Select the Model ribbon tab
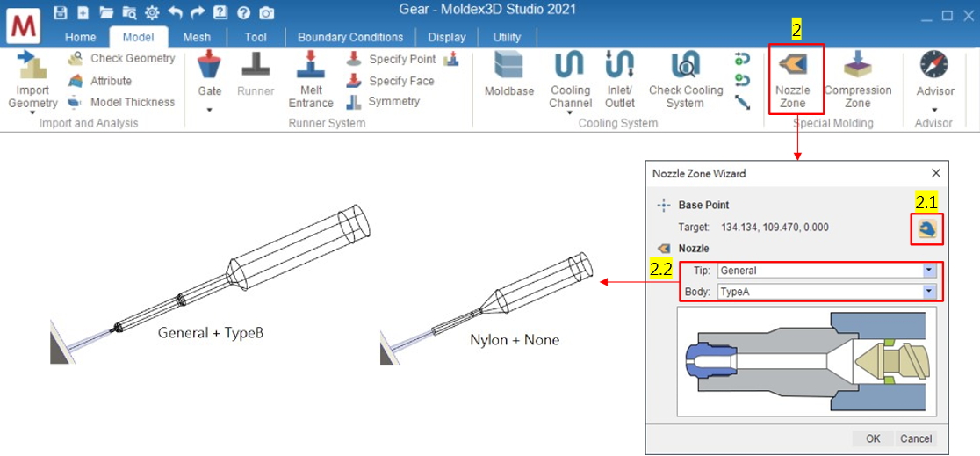The height and width of the screenshot is (456, 980). (x=138, y=37)
